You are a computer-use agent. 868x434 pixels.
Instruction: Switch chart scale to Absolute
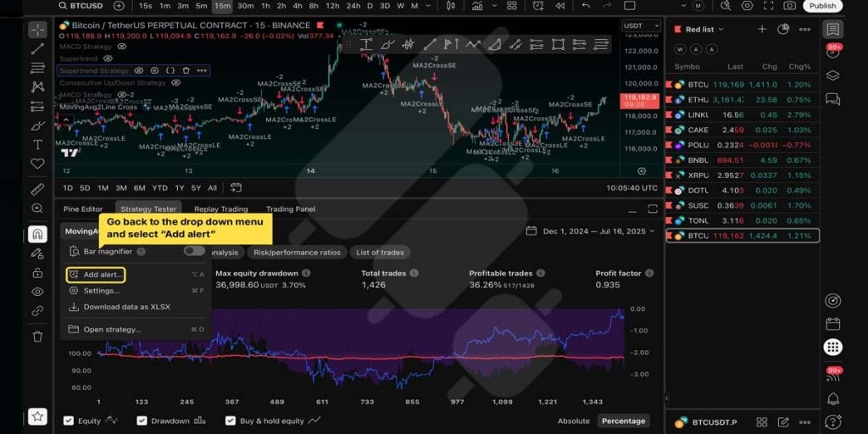coord(574,420)
